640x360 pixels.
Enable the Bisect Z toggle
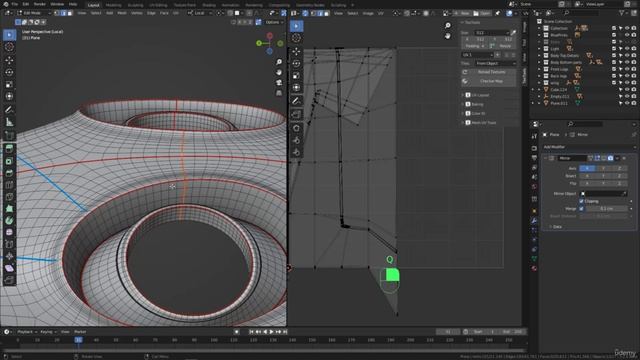pos(619,176)
